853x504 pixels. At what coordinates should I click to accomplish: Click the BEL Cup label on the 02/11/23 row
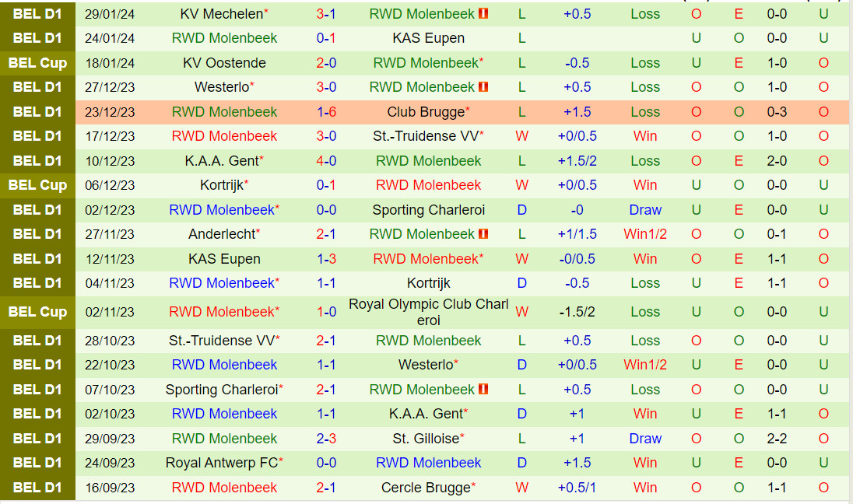tap(37, 312)
